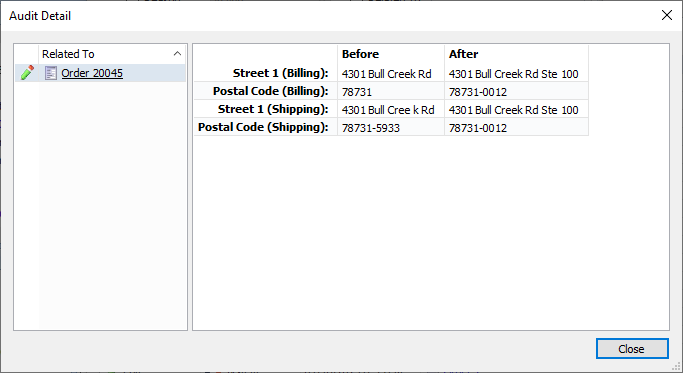Click shipping after postal code 78731-0012
This screenshot has height=373, width=683.
pyautogui.click(x=478, y=128)
